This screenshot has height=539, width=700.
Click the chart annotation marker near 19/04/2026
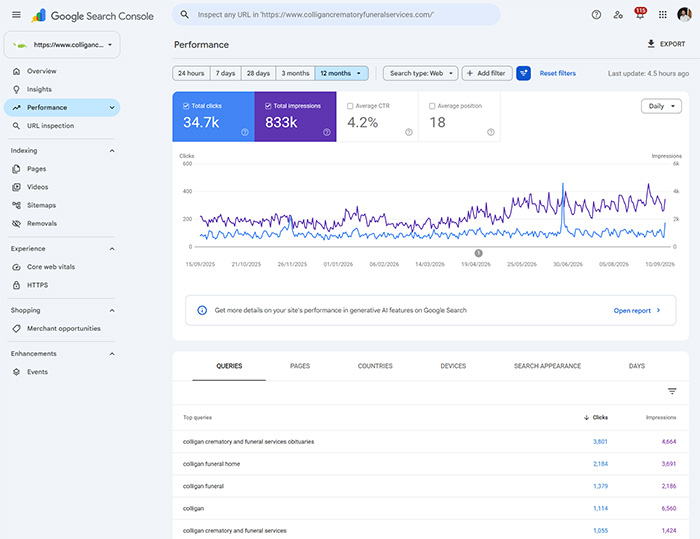point(478,253)
